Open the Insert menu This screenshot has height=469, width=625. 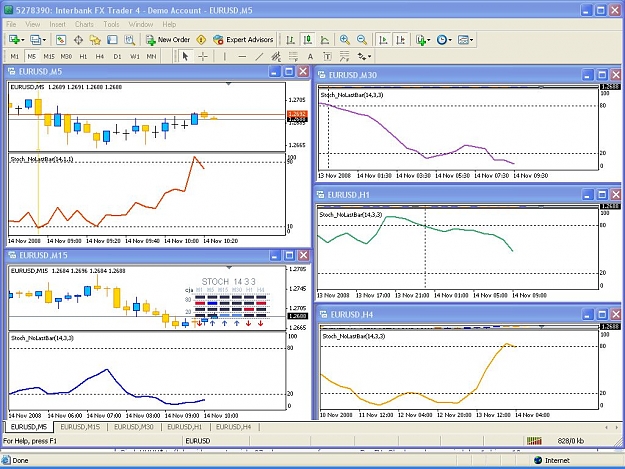point(57,24)
